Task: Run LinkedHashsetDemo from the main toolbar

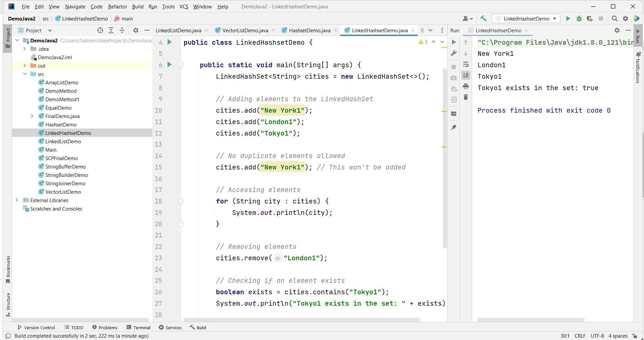Action: (568, 18)
